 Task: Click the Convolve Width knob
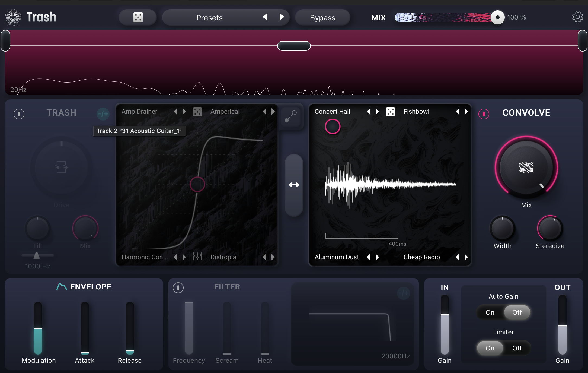(x=503, y=228)
